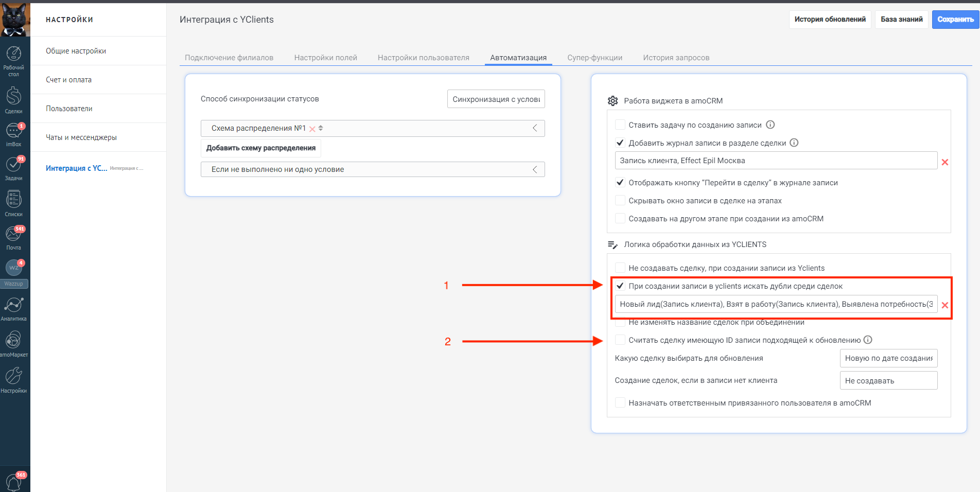Open the Синхронизация с условием dropdown
Screen dimensions: 980x492
pyautogui.click(x=496, y=99)
